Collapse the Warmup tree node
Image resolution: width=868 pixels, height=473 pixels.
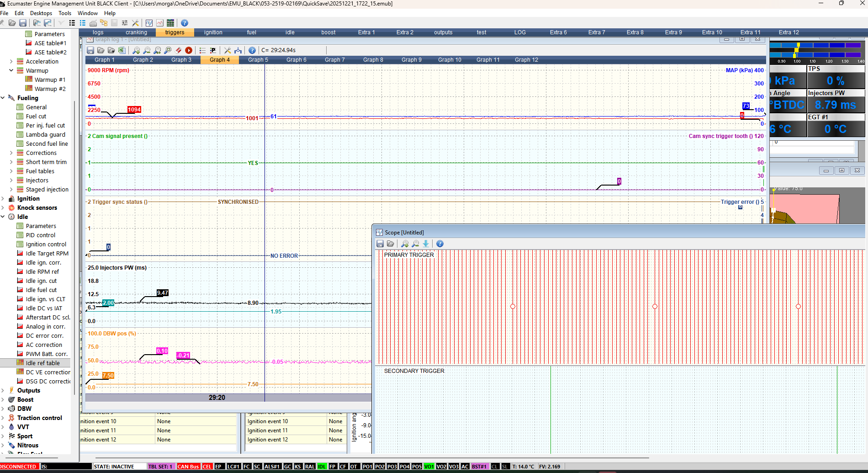(11, 70)
